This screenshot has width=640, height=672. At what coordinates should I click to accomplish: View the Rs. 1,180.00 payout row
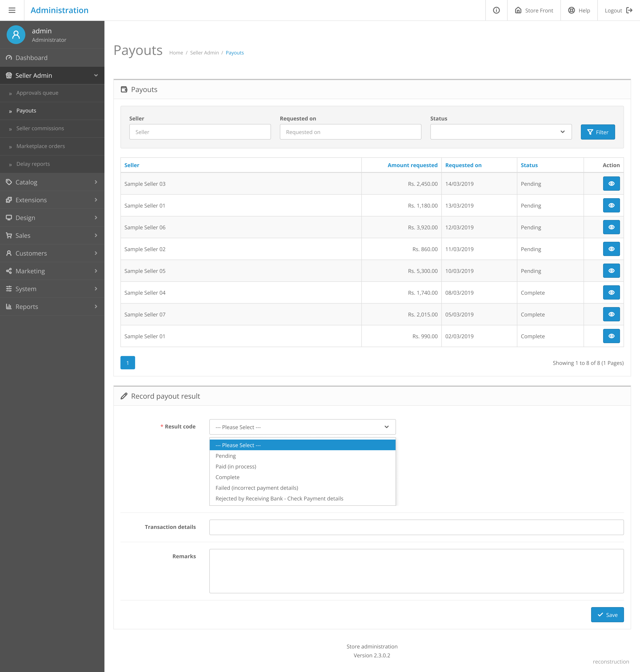(611, 205)
